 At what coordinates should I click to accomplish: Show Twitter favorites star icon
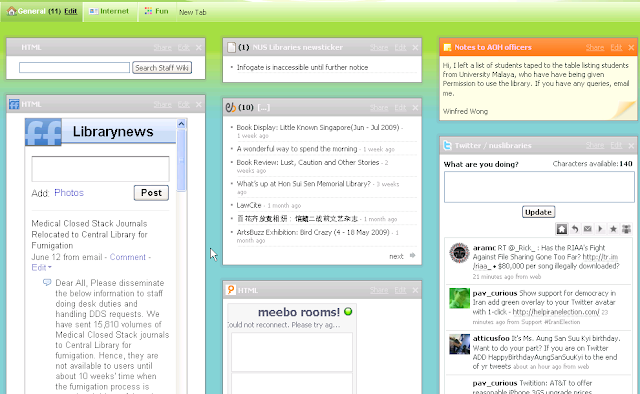click(x=613, y=229)
